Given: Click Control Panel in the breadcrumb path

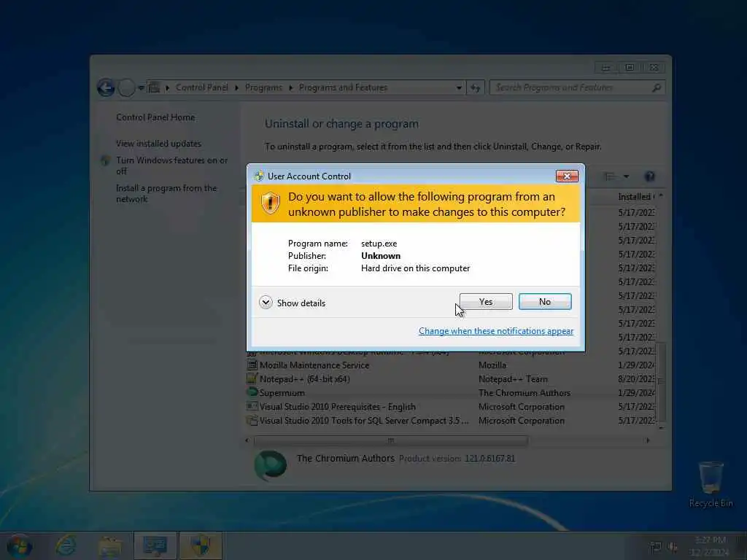Looking at the screenshot, I should click(201, 87).
